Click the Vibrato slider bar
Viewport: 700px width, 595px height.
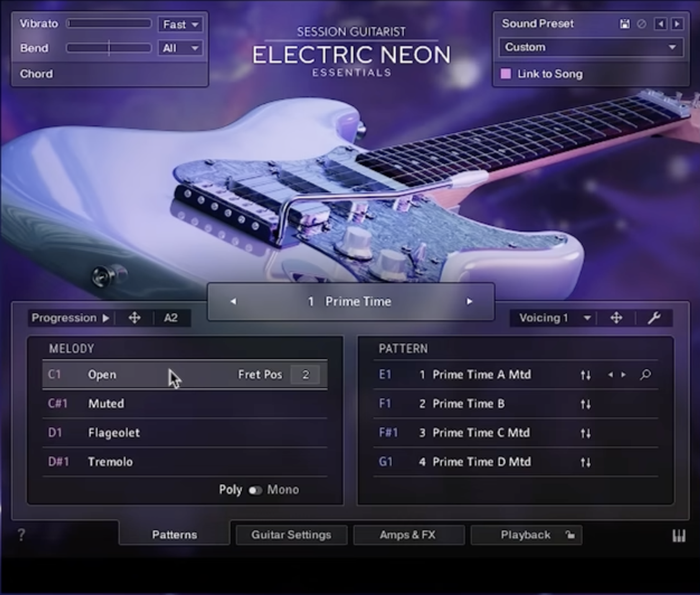109,23
